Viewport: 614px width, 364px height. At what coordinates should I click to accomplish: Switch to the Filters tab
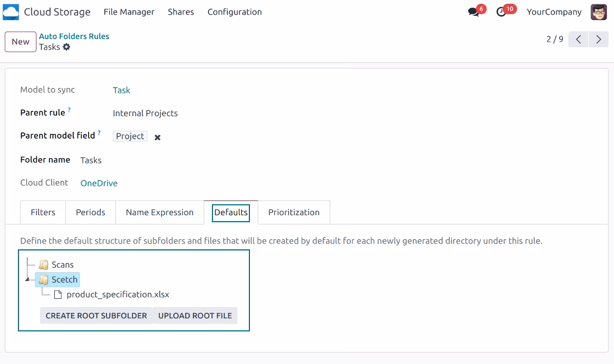pos(43,212)
